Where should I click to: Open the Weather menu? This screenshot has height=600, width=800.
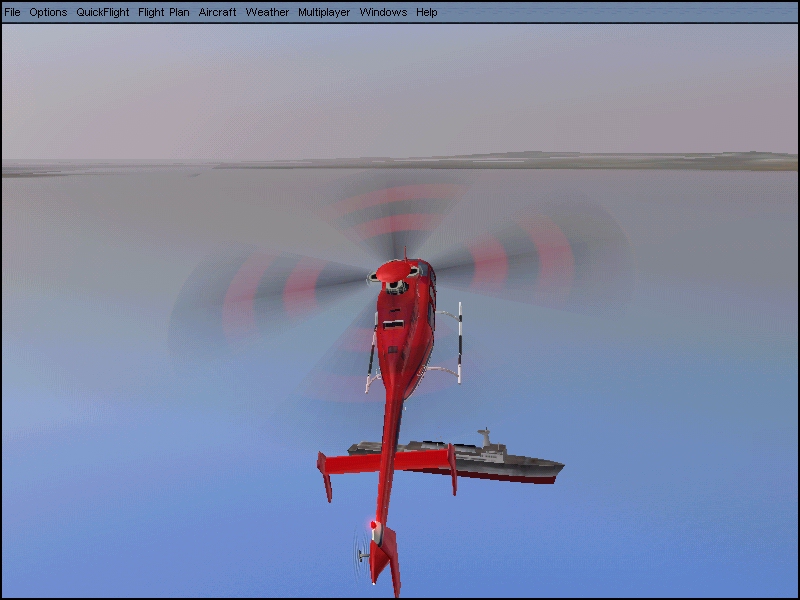point(267,12)
